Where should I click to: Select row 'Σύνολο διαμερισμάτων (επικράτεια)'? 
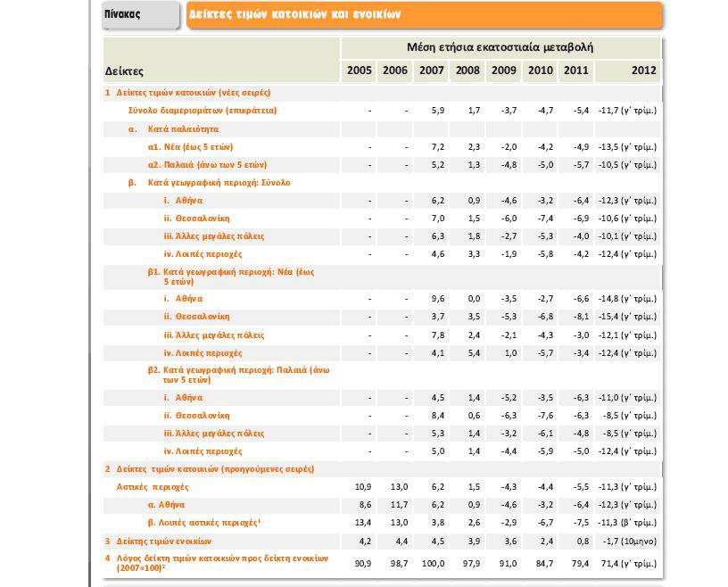[x=383, y=111]
